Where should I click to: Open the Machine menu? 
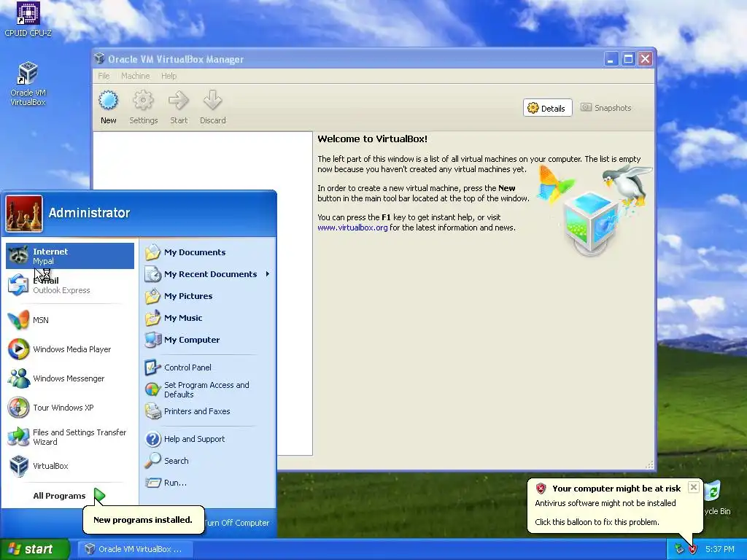pos(135,76)
